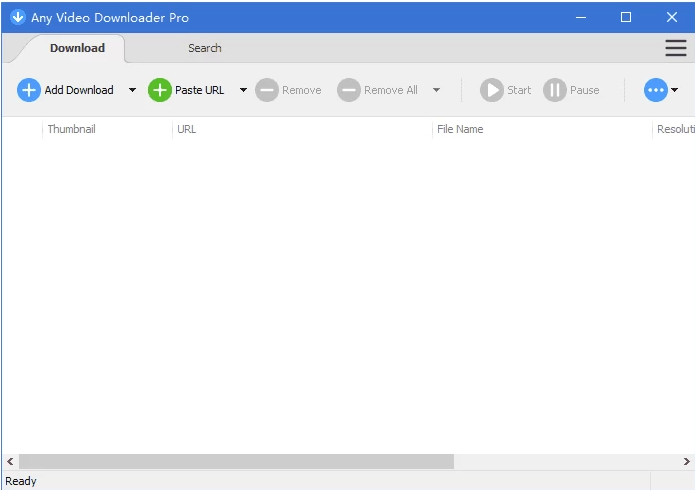Screen dimensions: 695x490
Task: Click the gray Remove minus icon
Action: coord(267,90)
